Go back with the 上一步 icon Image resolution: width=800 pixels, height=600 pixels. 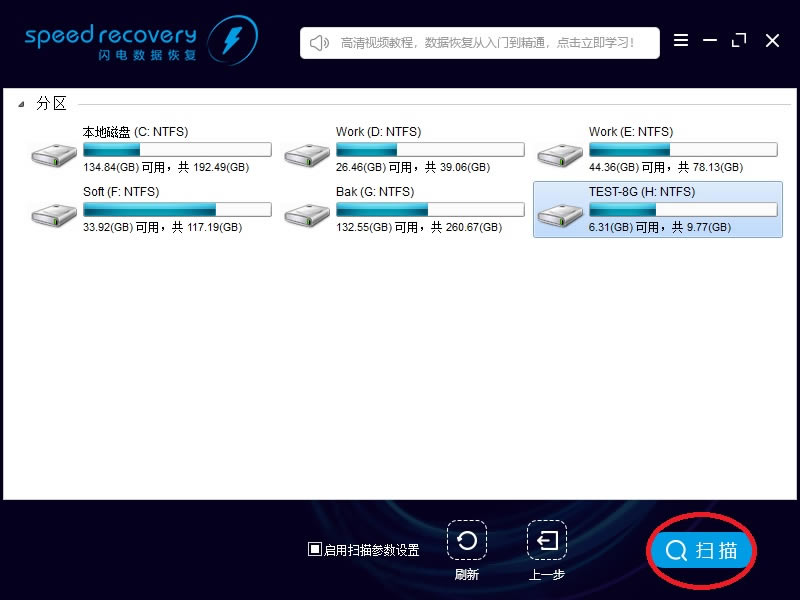(547, 541)
